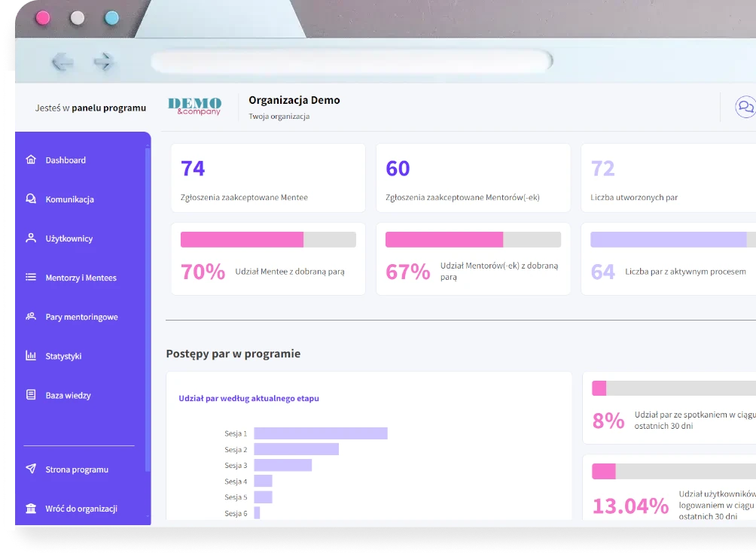Click the Wróć do organizacji bank icon
The height and width of the screenshot is (556, 756).
tap(31, 509)
